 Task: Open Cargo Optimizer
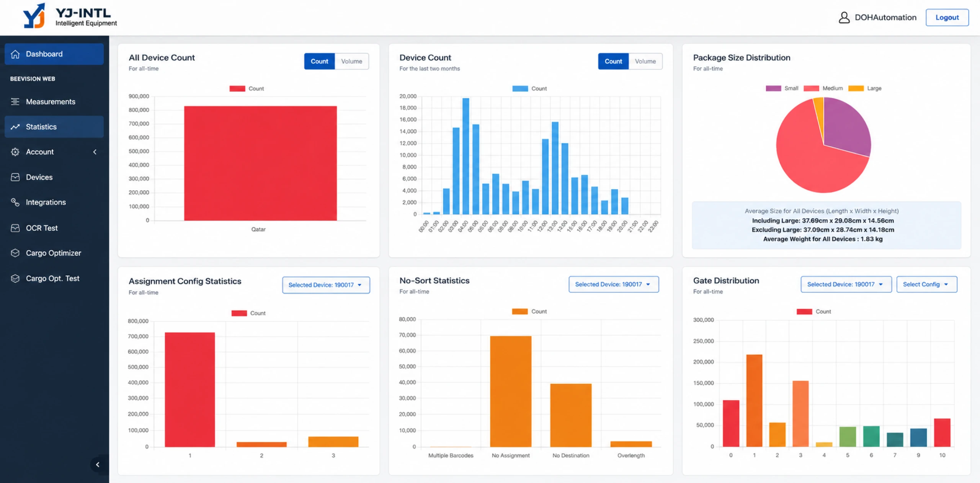tap(54, 253)
